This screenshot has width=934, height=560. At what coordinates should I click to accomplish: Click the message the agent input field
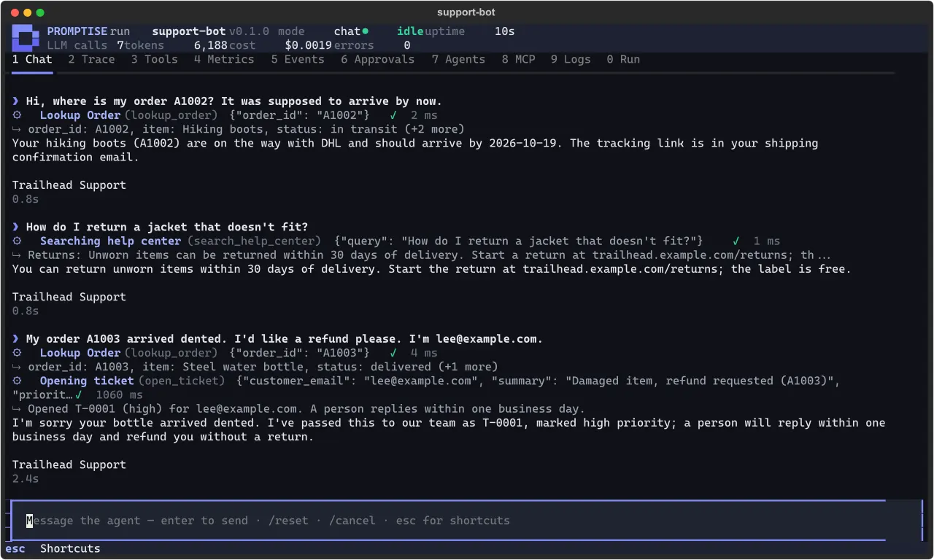point(466,521)
